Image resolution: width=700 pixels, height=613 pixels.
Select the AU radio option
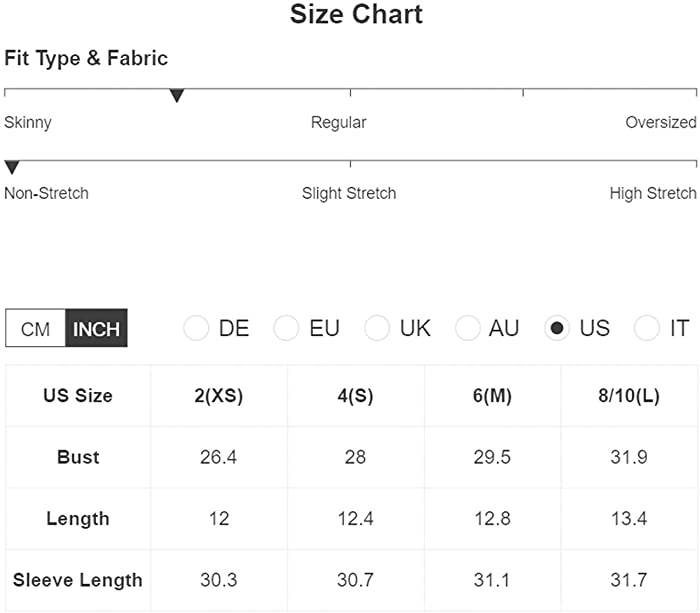coord(467,328)
